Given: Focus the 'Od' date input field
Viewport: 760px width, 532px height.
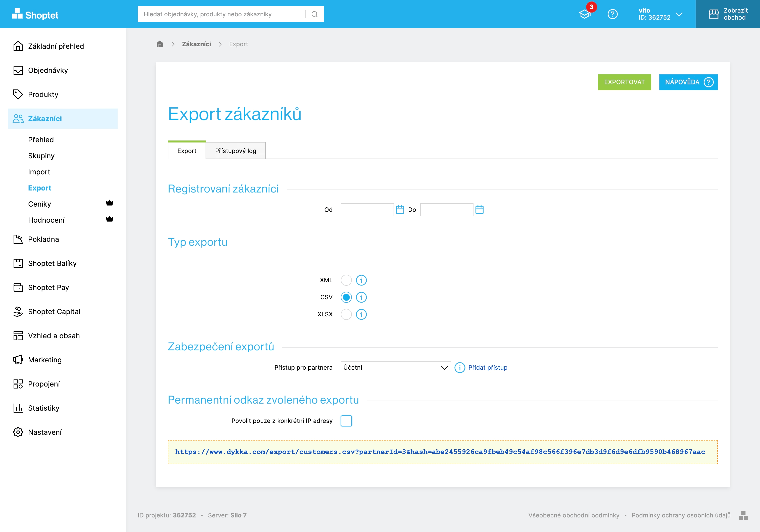Looking at the screenshot, I should coord(367,210).
